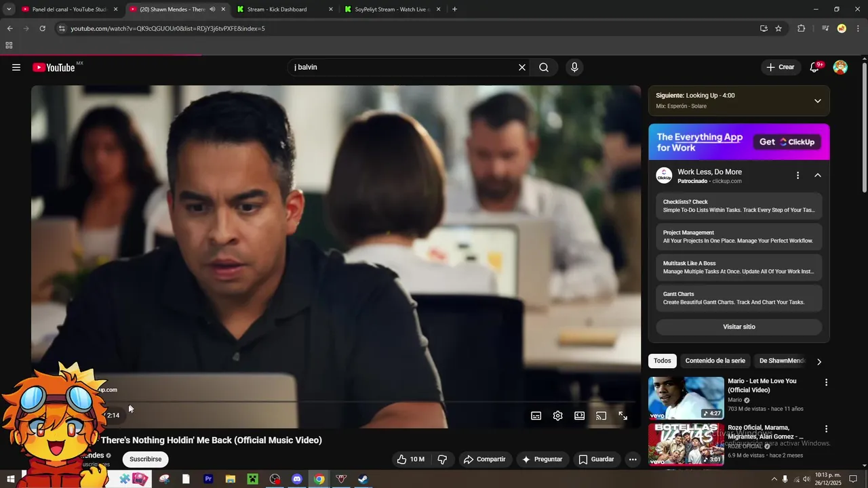Open the Checklists? Check ad link
The image size is (868, 488).
click(738, 206)
